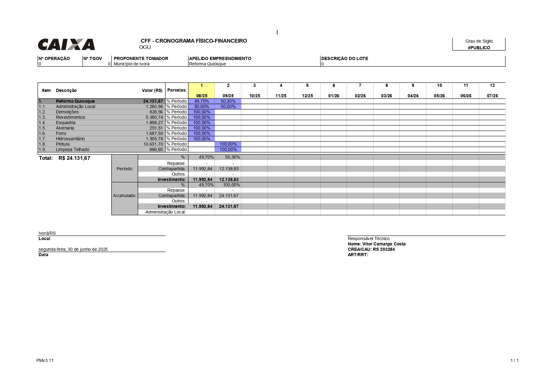Select the Hidrossanitário 100,00% cell
This screenshot has width=555, height=392.
[x=202, y=139]
